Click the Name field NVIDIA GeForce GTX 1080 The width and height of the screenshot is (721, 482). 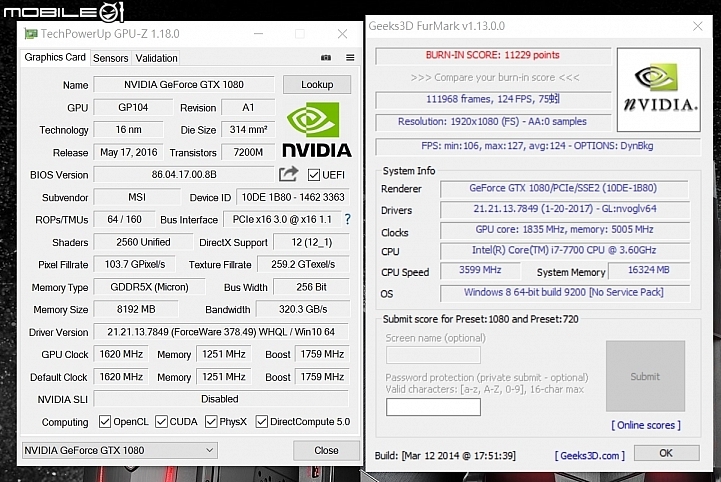(184, 85)
